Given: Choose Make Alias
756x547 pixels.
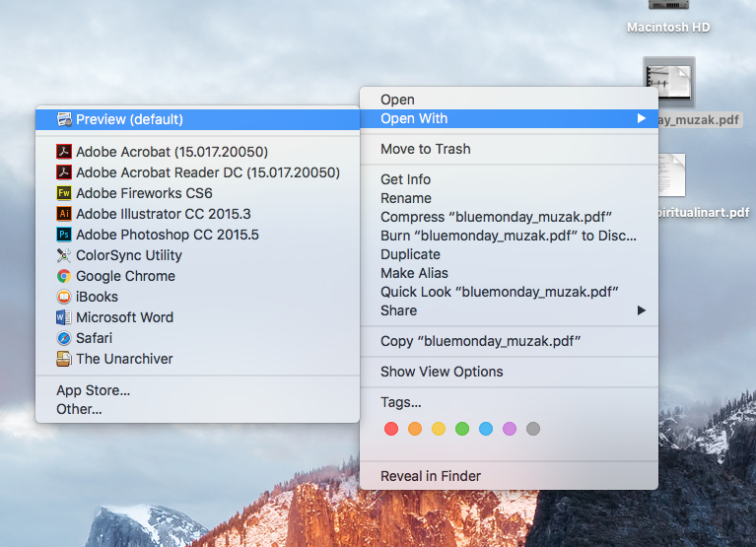Looking at the screenshot, I should [x=510, y=273].
